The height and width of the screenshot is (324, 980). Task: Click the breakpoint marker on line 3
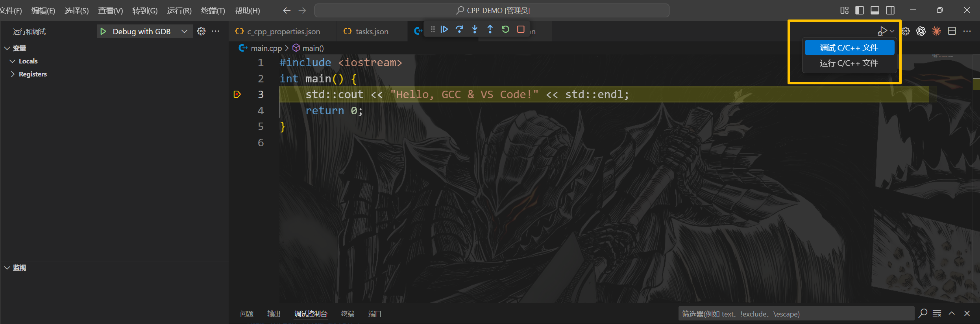[237, 94]
